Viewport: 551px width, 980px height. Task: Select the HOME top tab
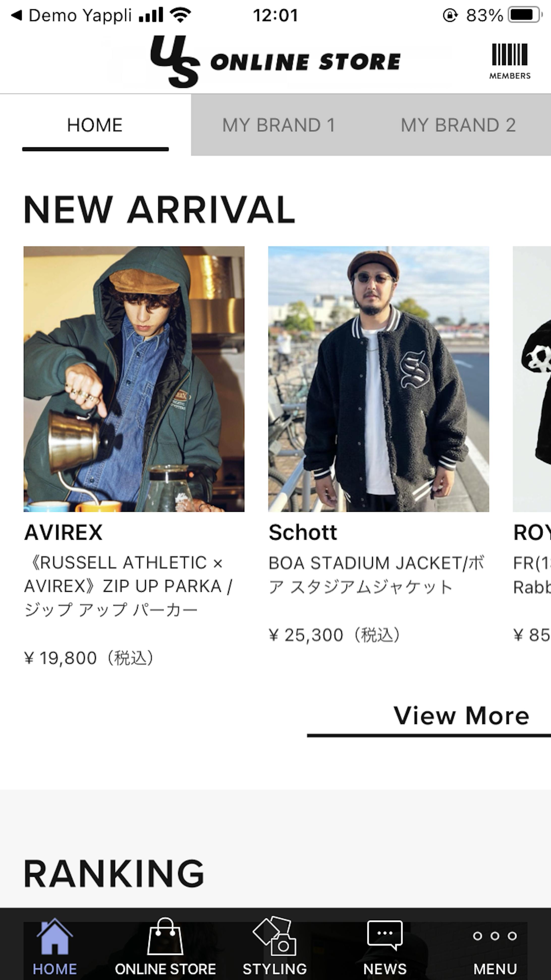click(95, 125)
